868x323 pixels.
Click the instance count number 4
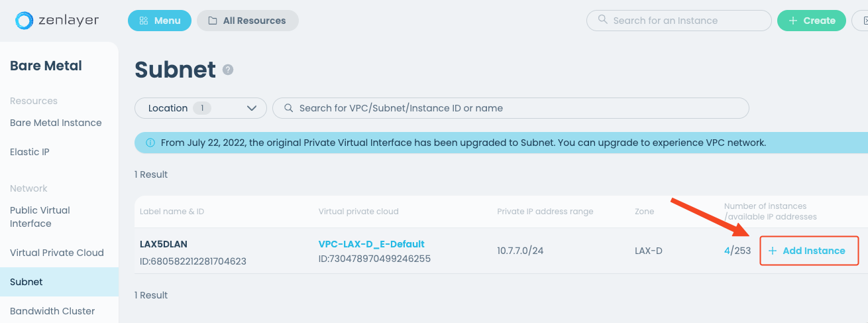point(727,251)
